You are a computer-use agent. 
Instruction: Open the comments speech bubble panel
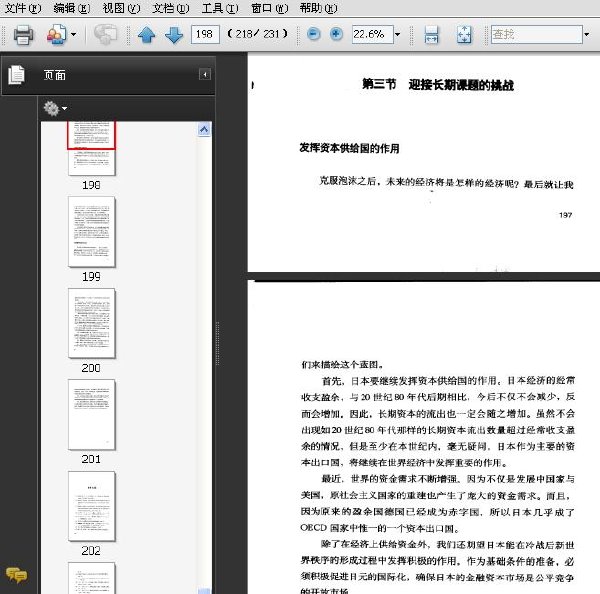(16, 574)
